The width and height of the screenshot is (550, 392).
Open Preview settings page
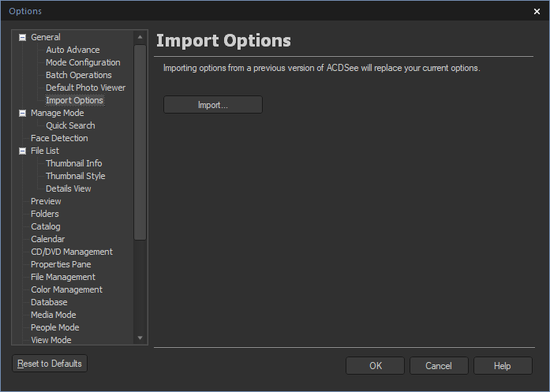click(x=46, y=201)
